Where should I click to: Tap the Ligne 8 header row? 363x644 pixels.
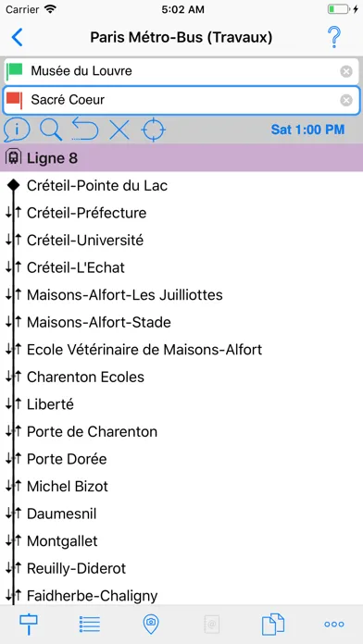[x=181, y=157]
